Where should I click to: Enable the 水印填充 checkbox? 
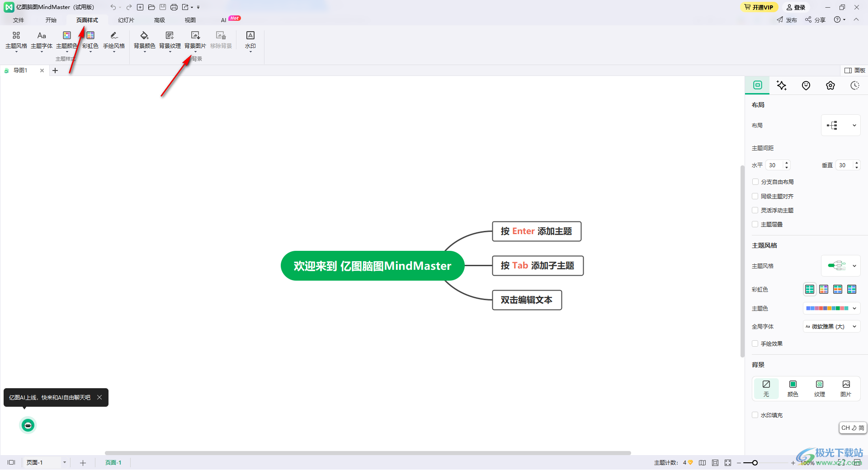(755, 415)
